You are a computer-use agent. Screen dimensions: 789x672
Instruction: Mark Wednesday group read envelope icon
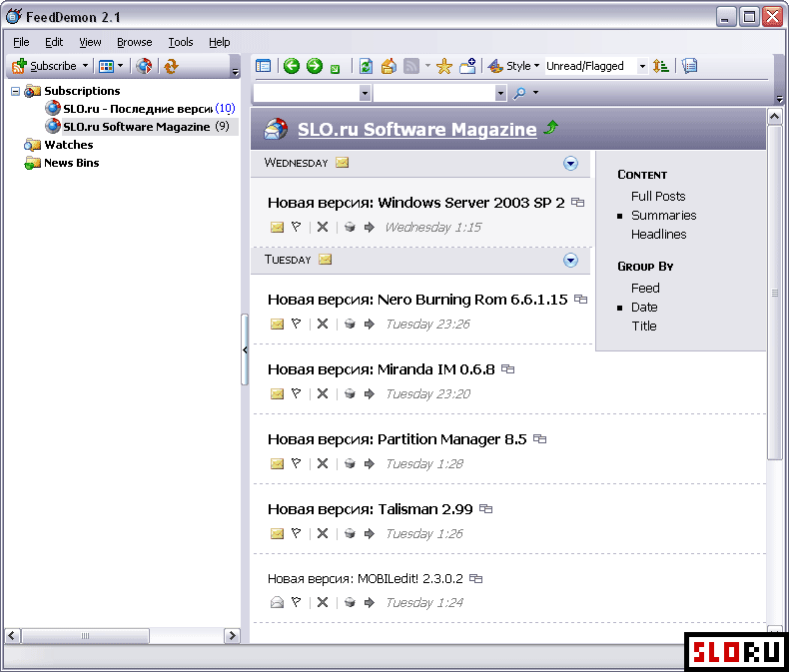[343, 163]
